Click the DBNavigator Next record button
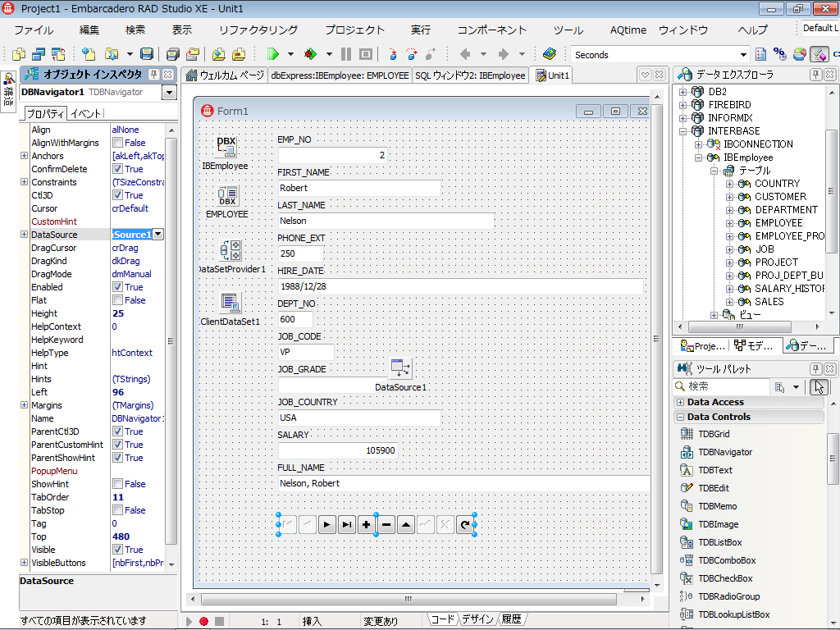Screen dimensions: 840x630 [326, 525]
